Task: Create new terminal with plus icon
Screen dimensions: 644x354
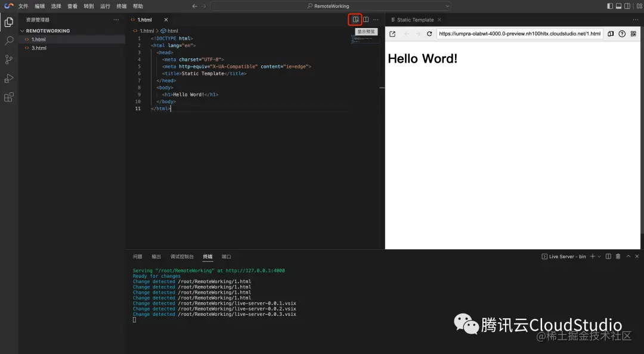Action: click(592, 256)
